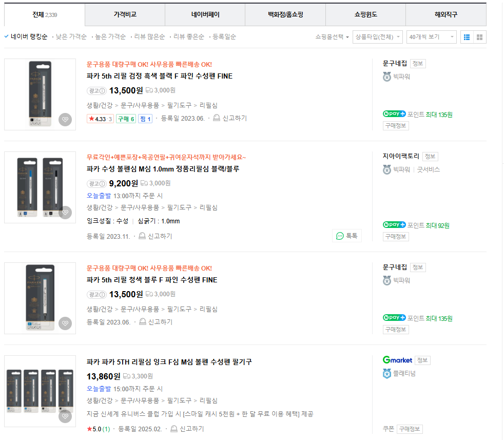Click 문구용품 대량구매 ad text on first listing

click(149, 65)
